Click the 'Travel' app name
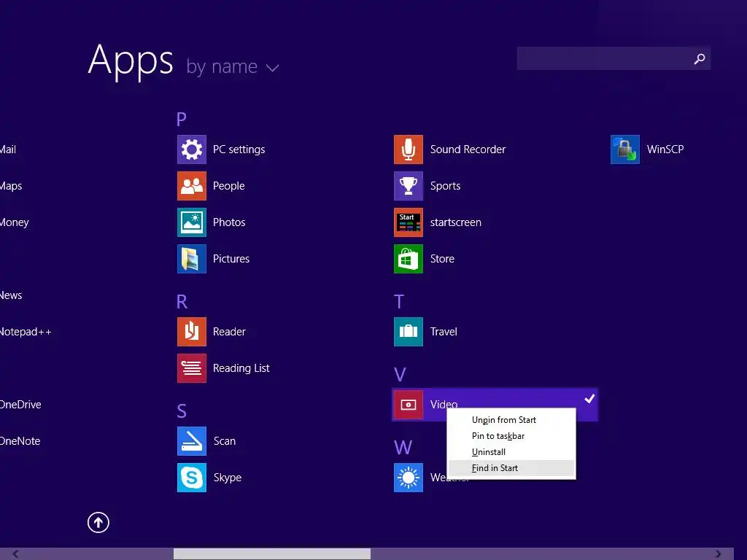 (444, 332)
